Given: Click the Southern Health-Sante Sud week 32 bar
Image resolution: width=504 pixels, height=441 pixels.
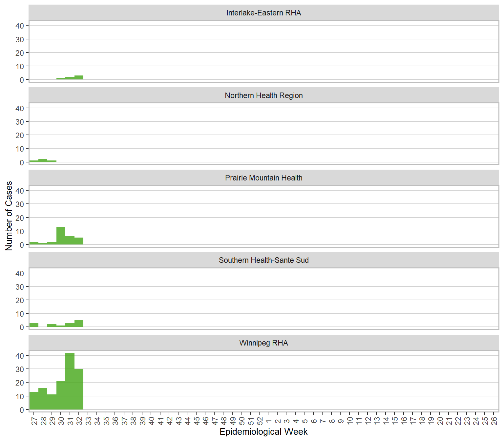Looking at the screenshot, I should [79, 324].
